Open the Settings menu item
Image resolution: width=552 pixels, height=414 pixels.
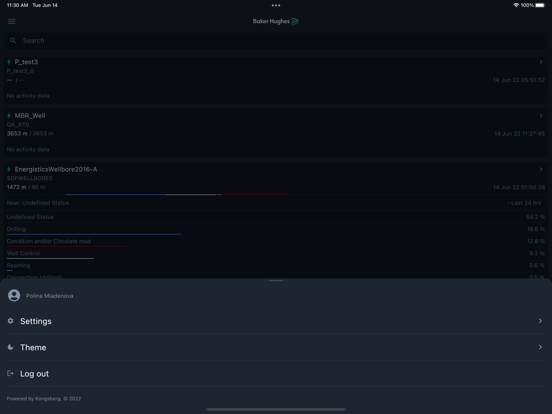point(276,321)
